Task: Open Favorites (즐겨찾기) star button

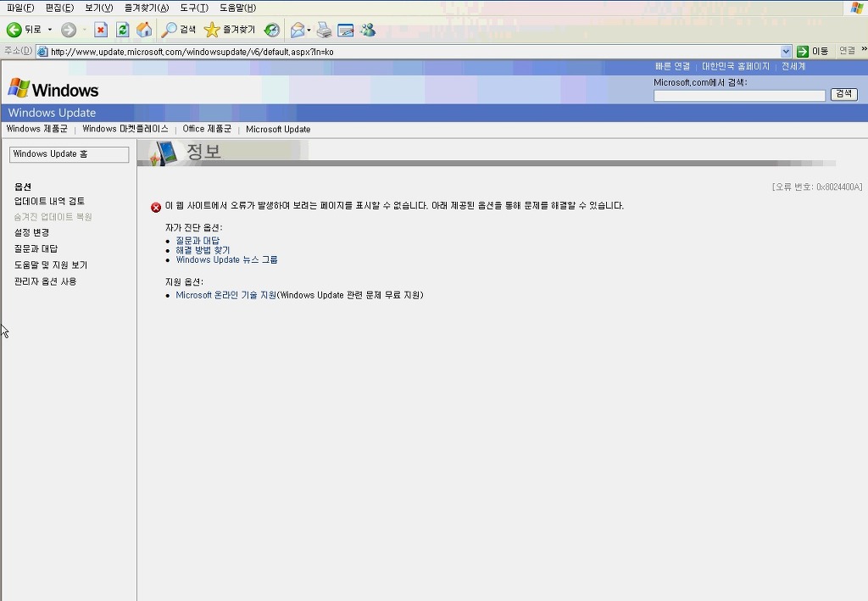Action: 229,30
